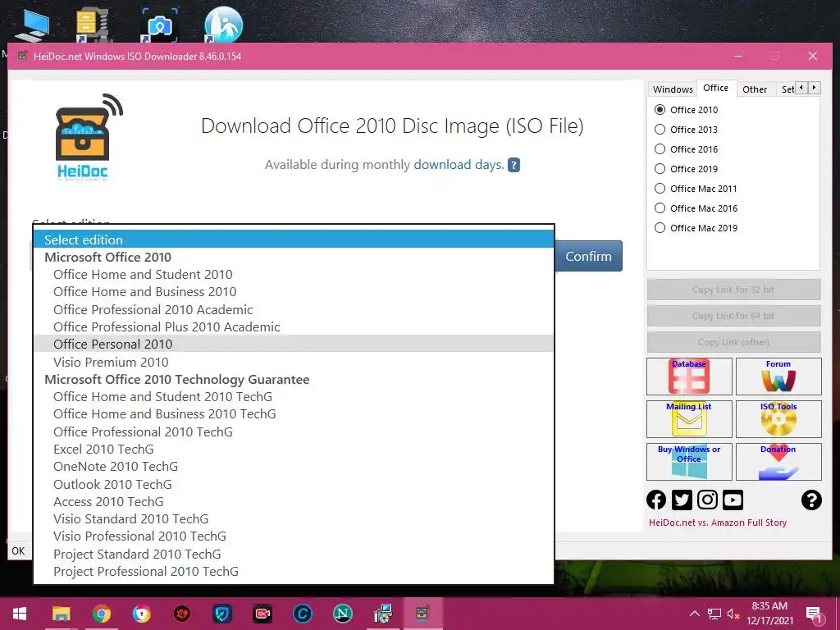Open the Database tile
840x630 pixels.
point(689,376)
